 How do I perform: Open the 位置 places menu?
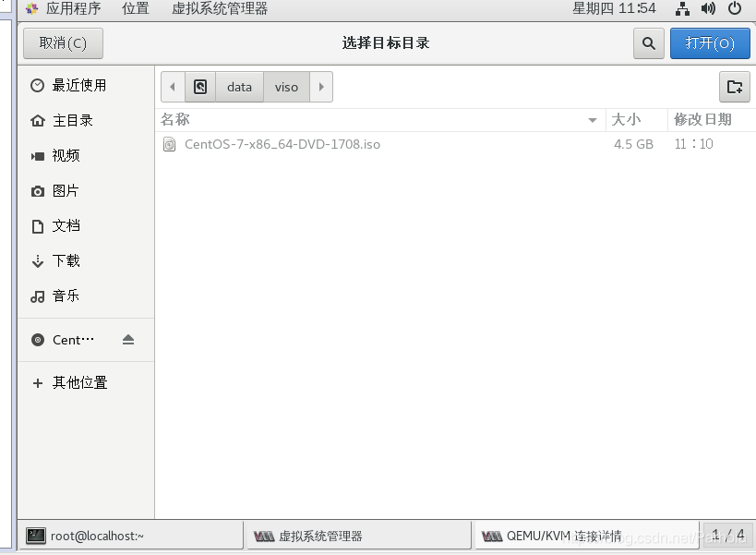click(x=136, y=8)
